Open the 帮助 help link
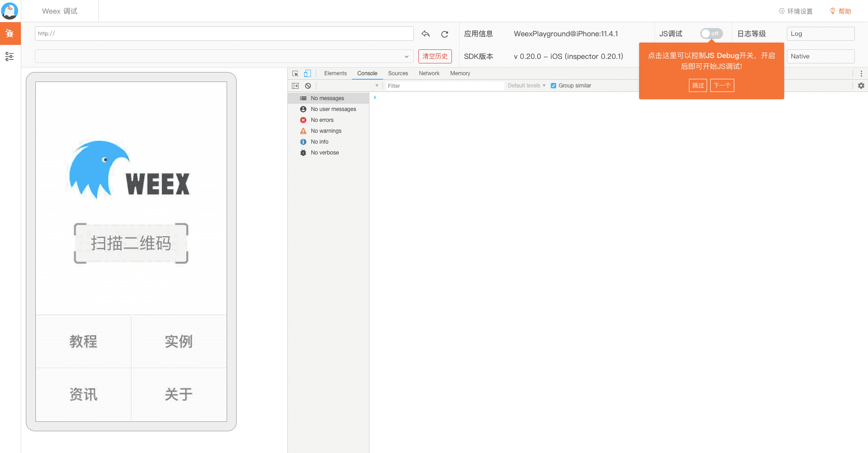The height and width of the screenshot is (453, 868). [845, 11]
